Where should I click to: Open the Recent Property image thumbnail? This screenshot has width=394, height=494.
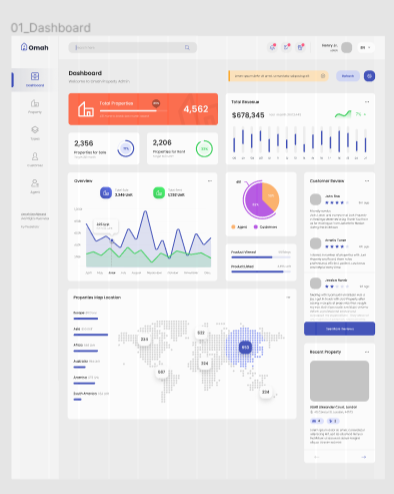pyautogui.click(x=339, y=381)
